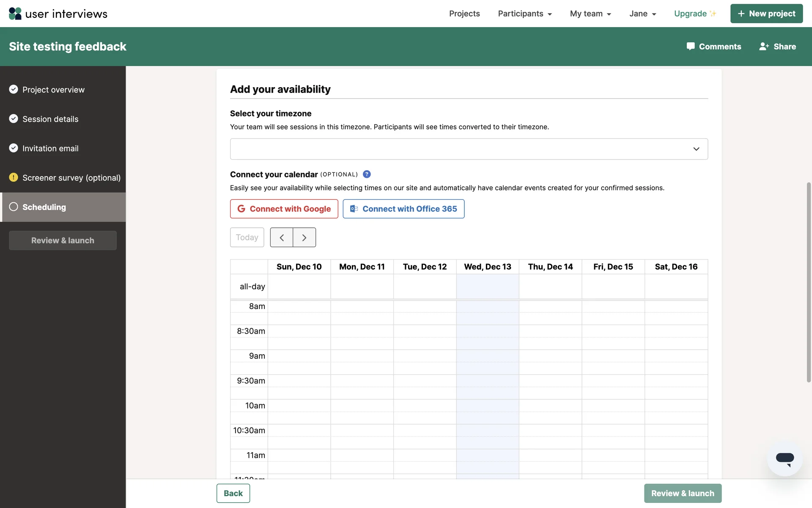Click the Back button
This screenshot has height=508, width=812.
pos(233,494)
